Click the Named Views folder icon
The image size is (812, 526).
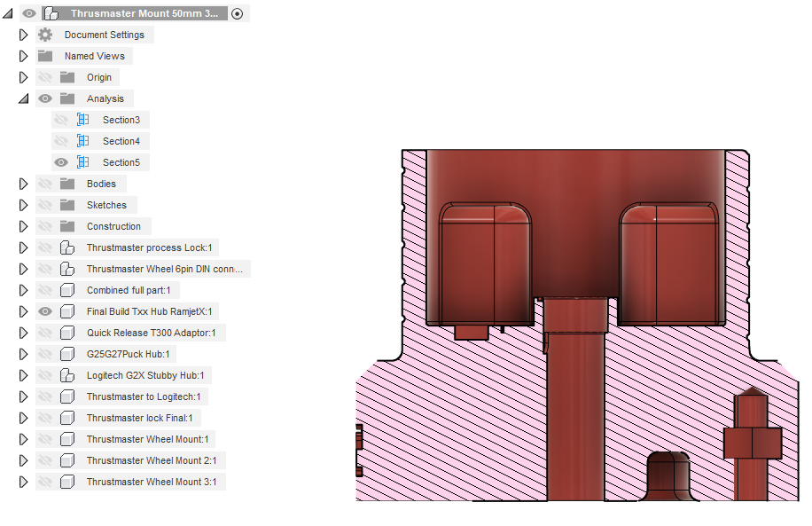(45, 56)
